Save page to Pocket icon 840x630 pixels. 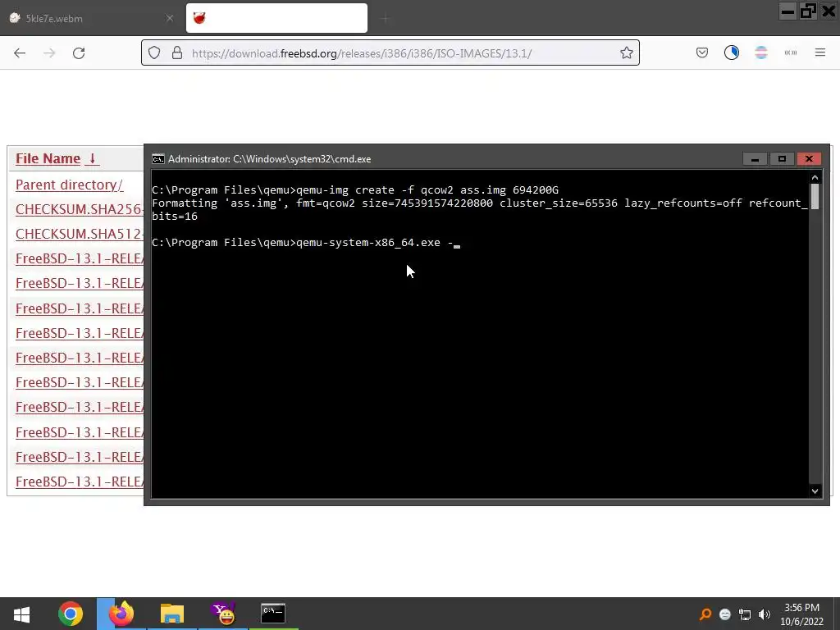[x=702, y=52]
